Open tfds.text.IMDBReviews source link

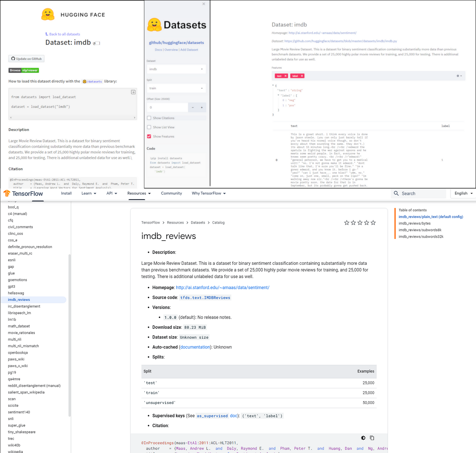pyautogui.click(x=205, y=297)
